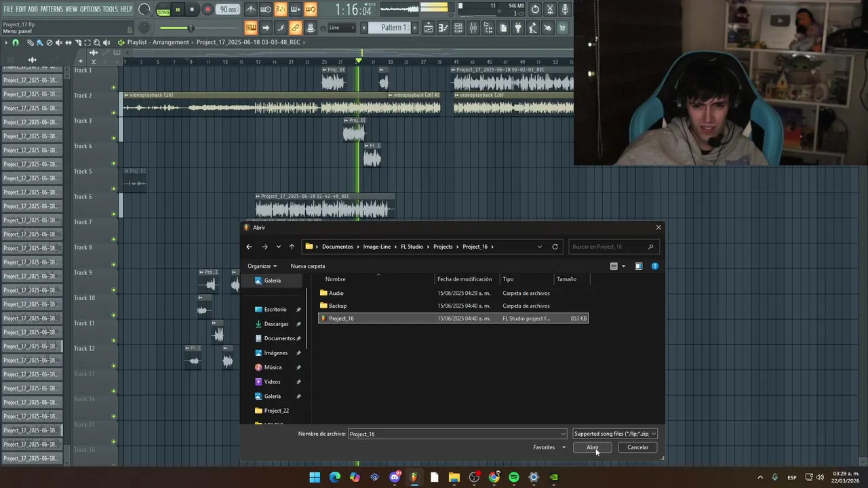Expand the Nombre de archivo dropdown arrow
The image size is (868, 488).
coord(563,434)
